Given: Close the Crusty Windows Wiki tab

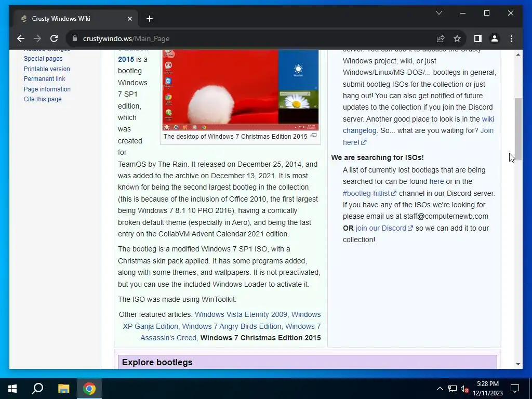Looking at the screenshot, I should pyautogui.click(x=129, y=19).
